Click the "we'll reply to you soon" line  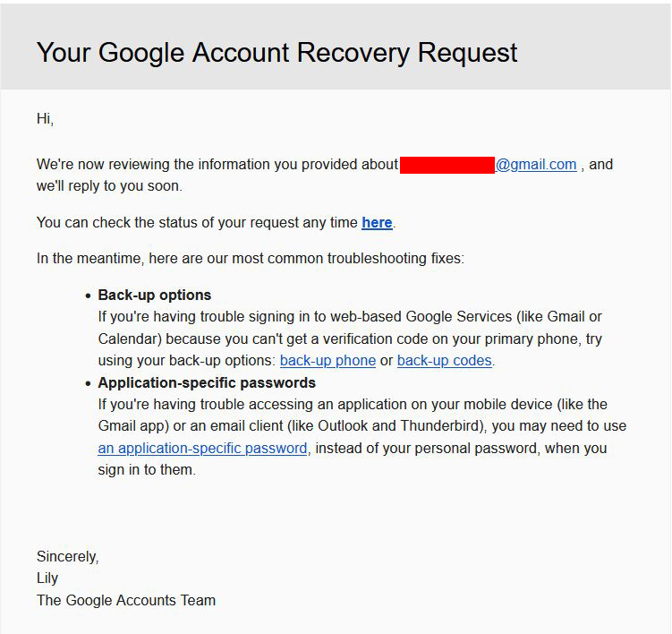click(x=109, y=186)
